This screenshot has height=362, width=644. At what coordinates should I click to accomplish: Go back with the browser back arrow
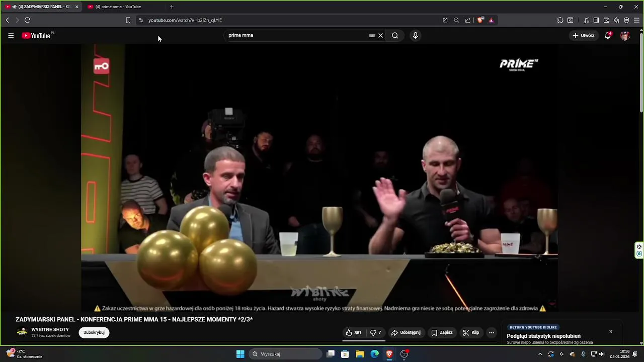(7, 20)
